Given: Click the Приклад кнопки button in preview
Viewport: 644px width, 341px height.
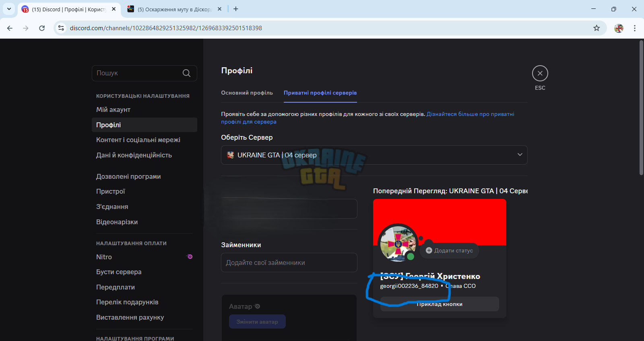Looking at the screenshot, I should [439, 304].
